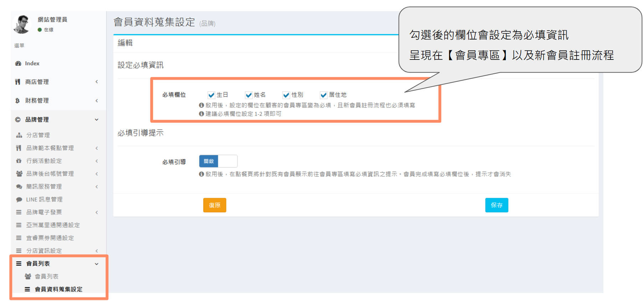This screenshot has width=644, height=301.
Task: Click the 簡訊服務管理 chat bubbles icon
Action: (x=19, y=187)
